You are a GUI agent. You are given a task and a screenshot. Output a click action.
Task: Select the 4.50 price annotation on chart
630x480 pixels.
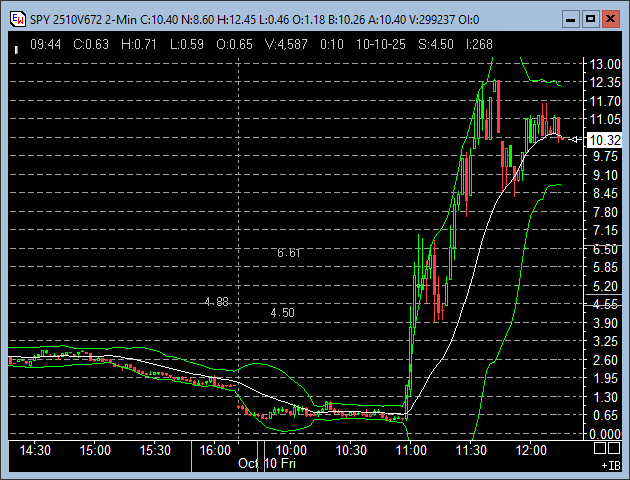tap(282, 313)
